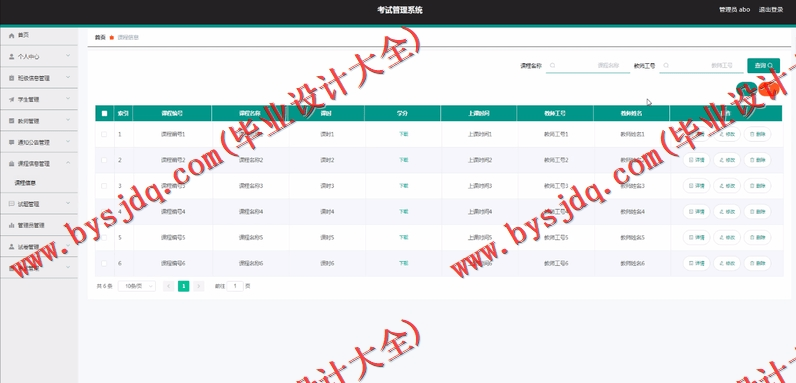Click the cell 课程名称2
Viewport: 796px width, 383px height.
251,160
